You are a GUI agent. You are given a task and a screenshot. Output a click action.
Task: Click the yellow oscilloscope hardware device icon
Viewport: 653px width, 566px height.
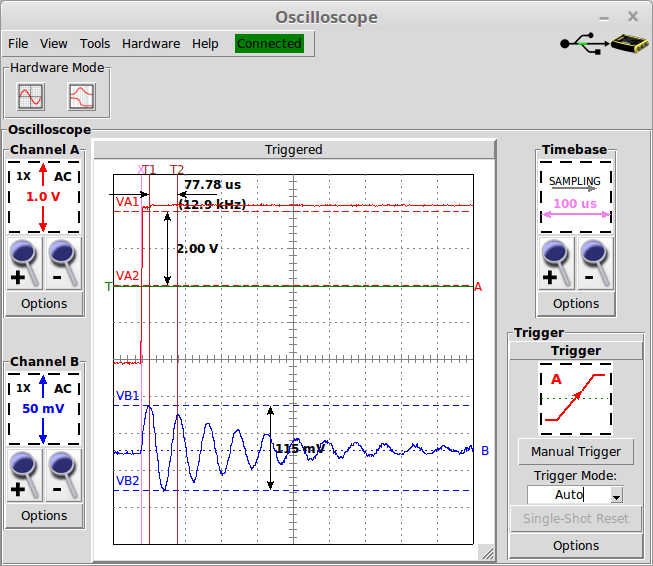630,43
